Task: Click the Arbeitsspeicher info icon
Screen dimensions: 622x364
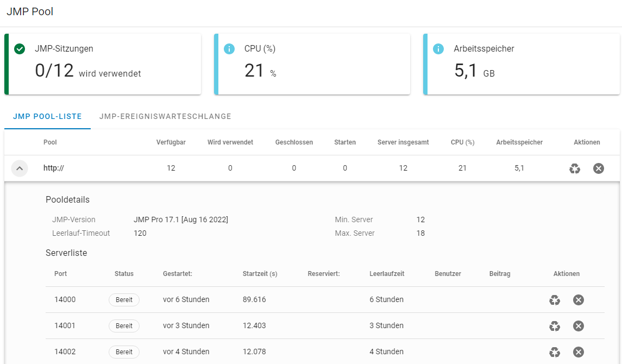Action: (x=438, y=49)
